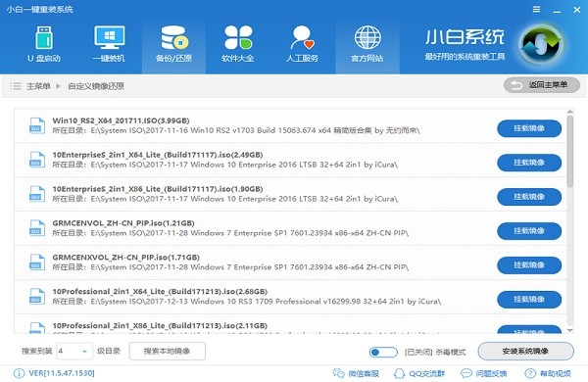Mount image GRMCENVOL_ZH-CN_PIP.iso
Image resolution: width=588 pixels, height=382 pixels.
pyautogui.click(x=529, y=230)
